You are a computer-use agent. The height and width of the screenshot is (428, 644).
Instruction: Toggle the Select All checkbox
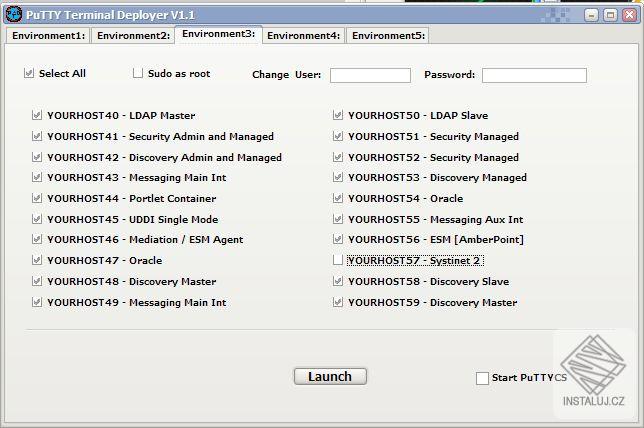[30, 74]
